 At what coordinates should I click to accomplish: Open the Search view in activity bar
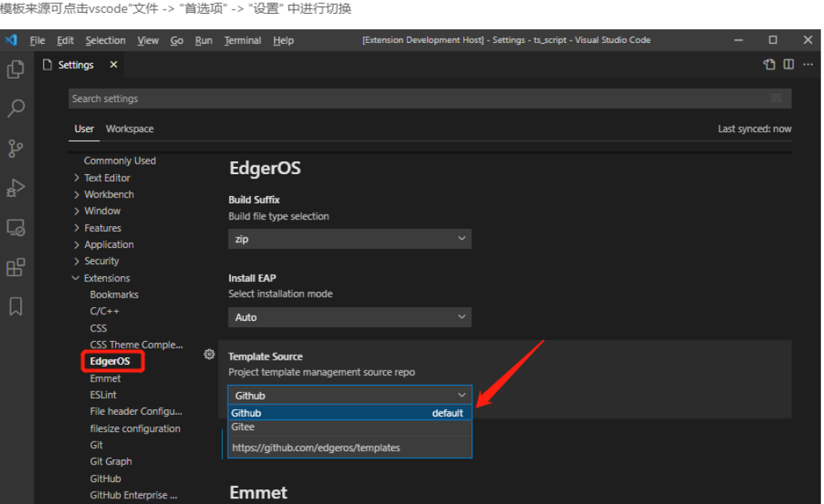(x=15, y=109)
